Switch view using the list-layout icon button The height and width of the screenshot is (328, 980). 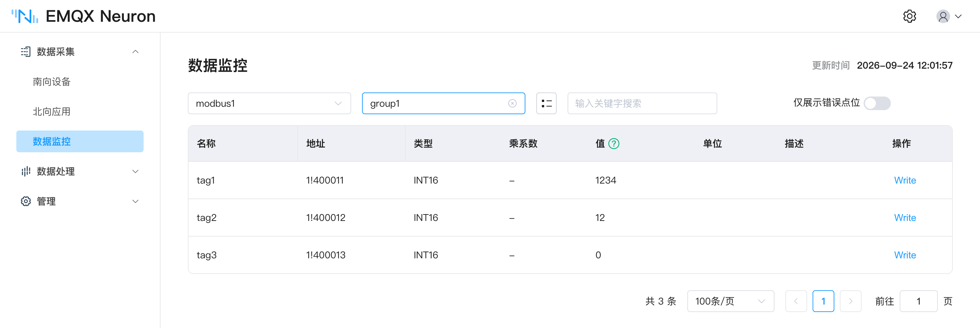546,103
